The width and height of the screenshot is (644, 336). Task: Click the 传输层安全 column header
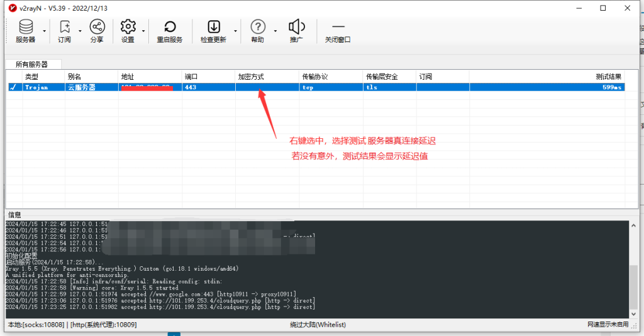click(390, 77)
